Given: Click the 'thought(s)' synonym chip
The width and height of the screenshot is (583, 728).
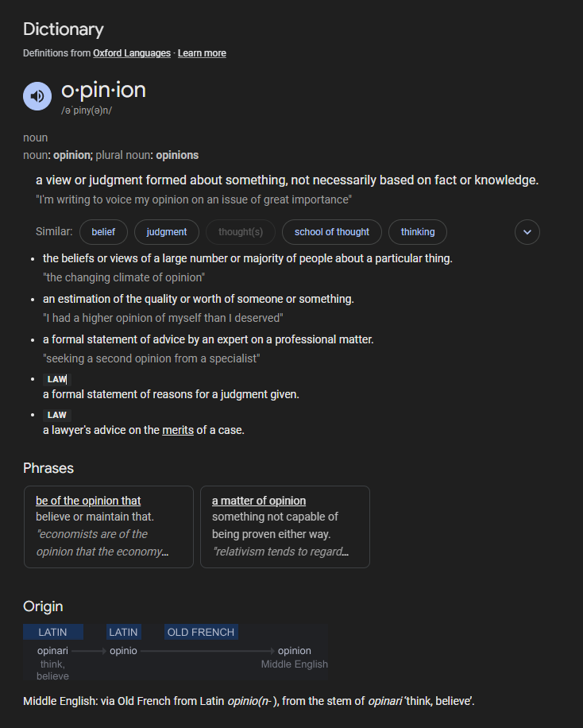Looking at the screenshot, I should click(x=241, y=232).
